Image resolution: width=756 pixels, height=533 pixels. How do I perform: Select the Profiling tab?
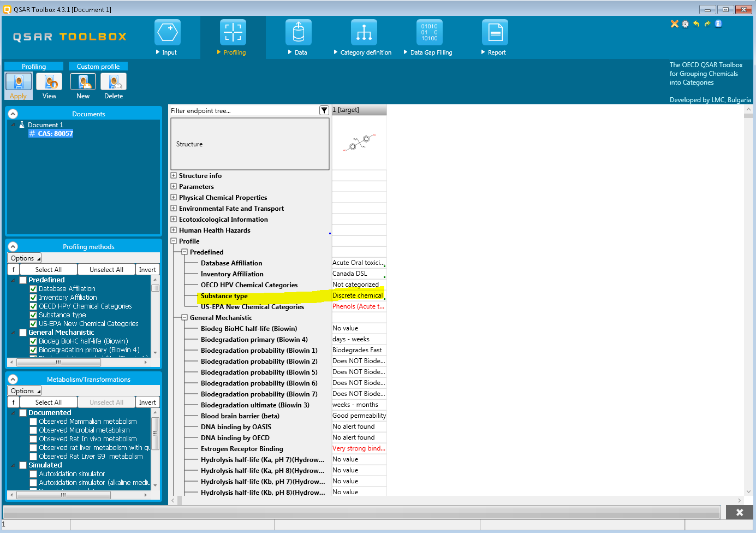[x=34, y=67]
